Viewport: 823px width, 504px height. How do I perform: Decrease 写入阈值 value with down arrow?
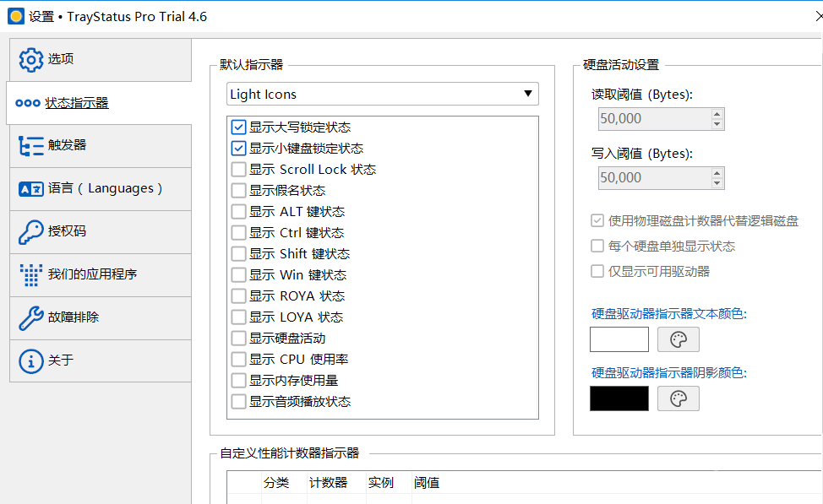(x=717, y=182)
